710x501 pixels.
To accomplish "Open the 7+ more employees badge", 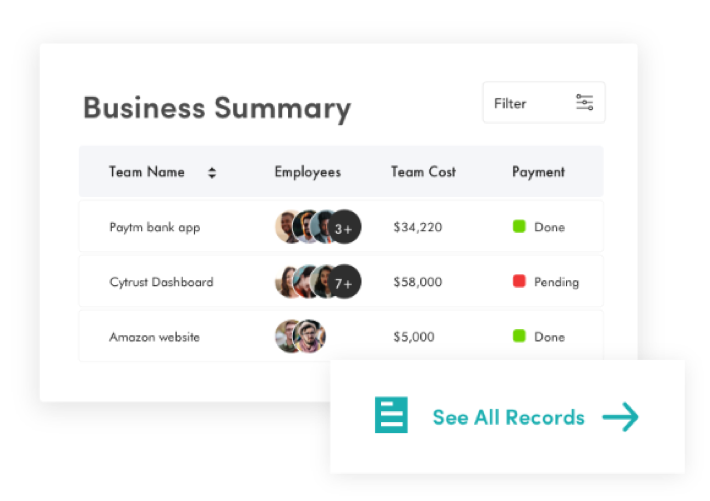I will (x=344, y=282).
